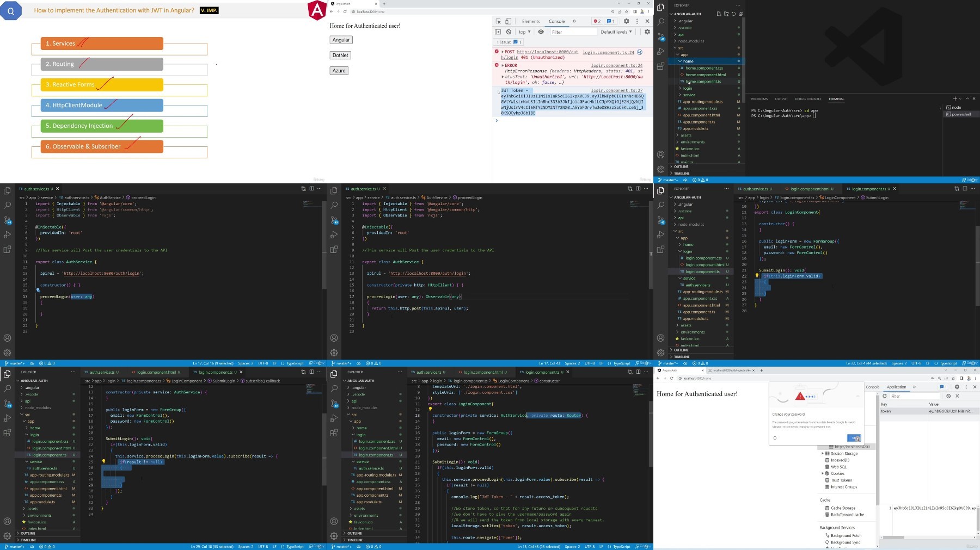Click the New File icon in Explorer header

[719, 14]
